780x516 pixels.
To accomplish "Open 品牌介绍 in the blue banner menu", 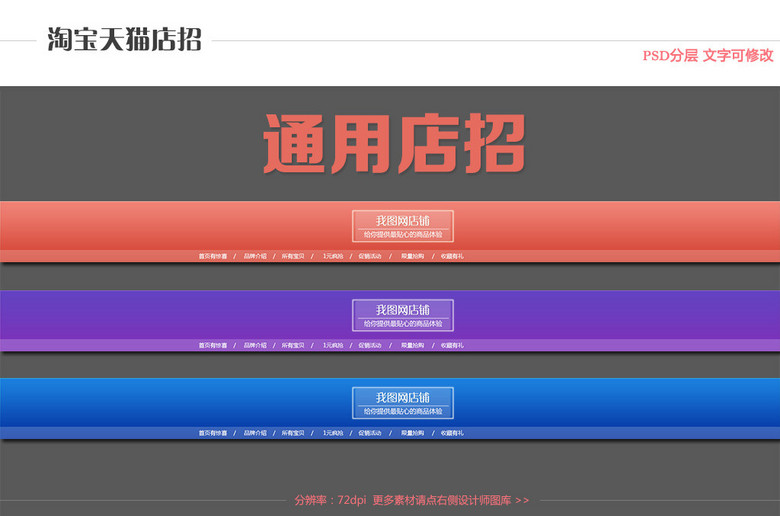I will point(255,433).
